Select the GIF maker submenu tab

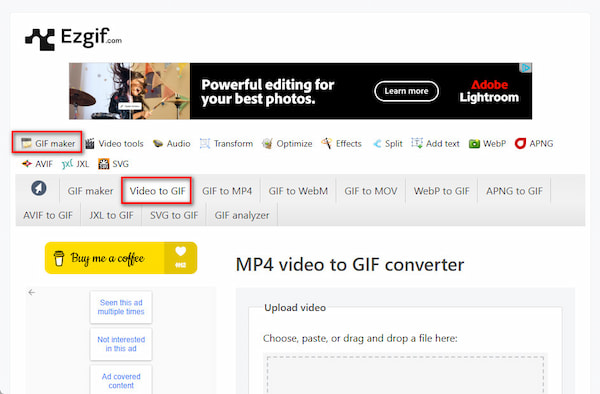pyautogui.click(x=90, y=190)
